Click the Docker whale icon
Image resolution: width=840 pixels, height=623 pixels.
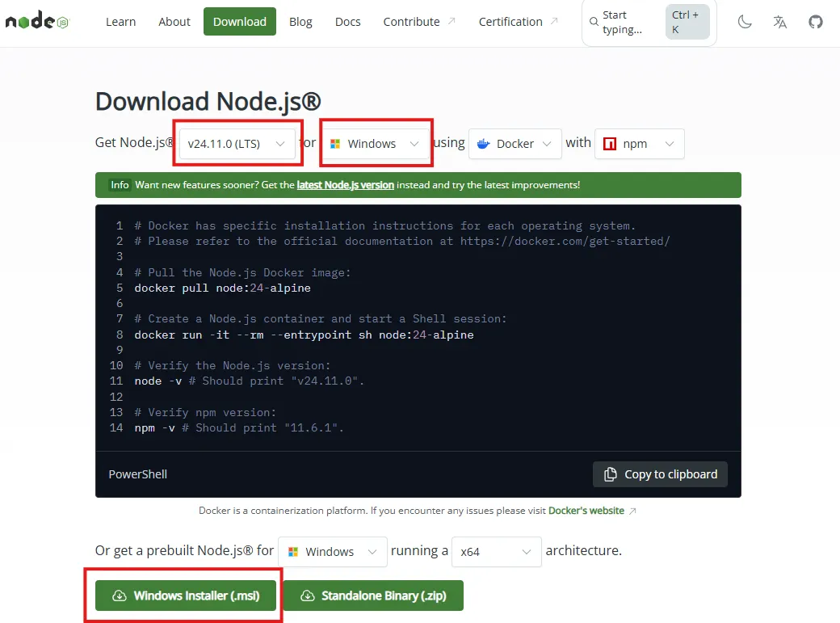tap(483, 144)
